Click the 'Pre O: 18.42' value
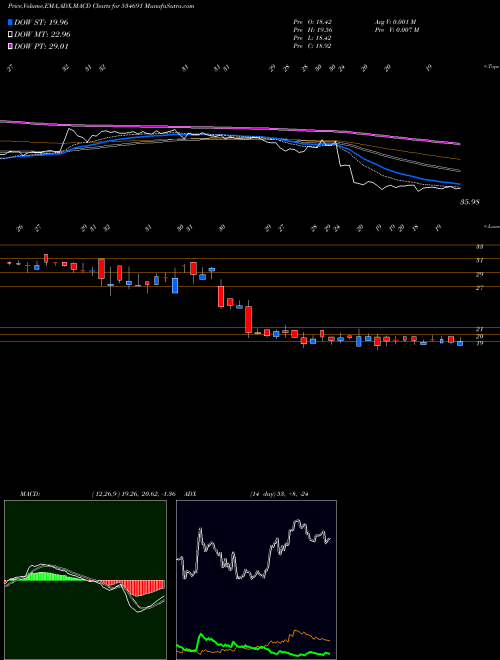The image size is (500, 660). 313,22
